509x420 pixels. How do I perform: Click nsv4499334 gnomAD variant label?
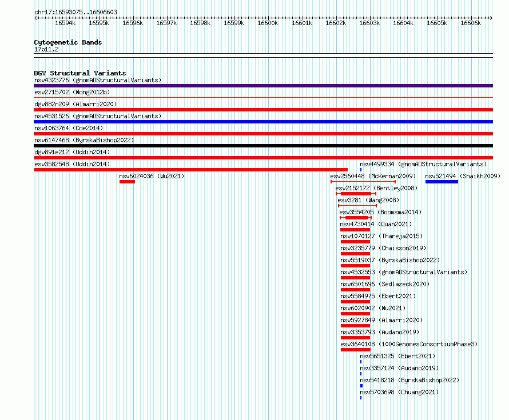[423, 164]
